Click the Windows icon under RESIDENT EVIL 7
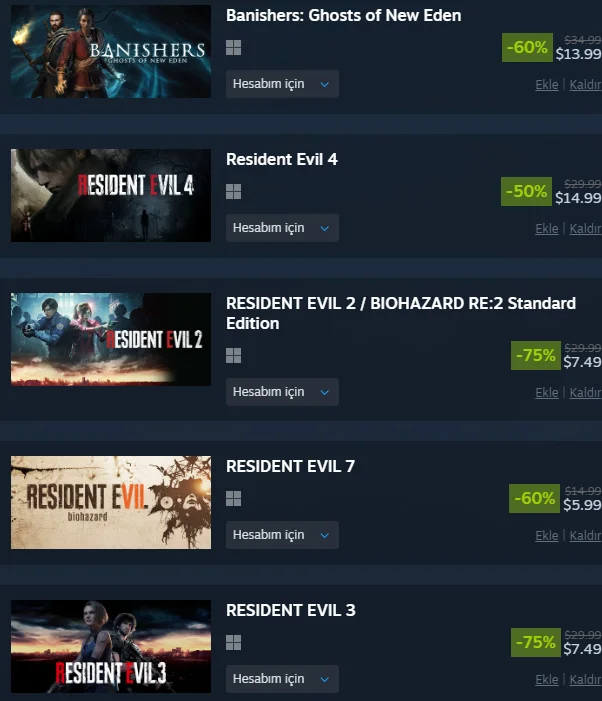The height and width of the screenshot is (701, 602). click(233, 498)
